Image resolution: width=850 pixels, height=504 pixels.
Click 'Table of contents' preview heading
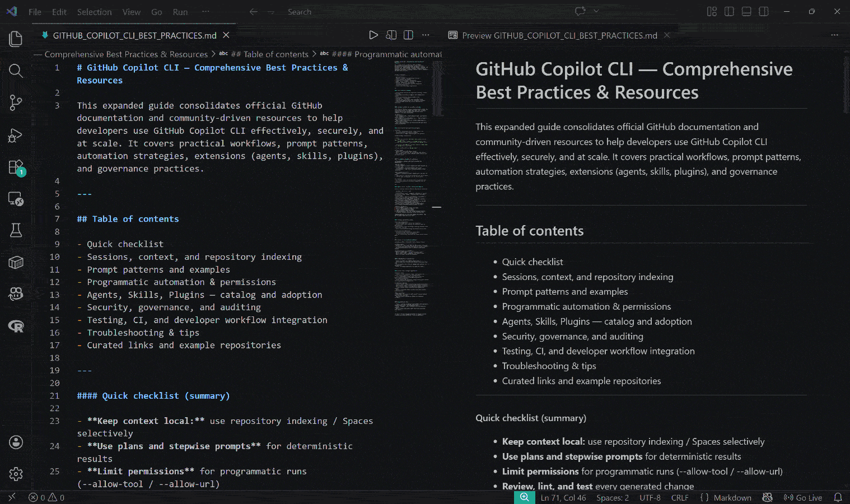530,231
